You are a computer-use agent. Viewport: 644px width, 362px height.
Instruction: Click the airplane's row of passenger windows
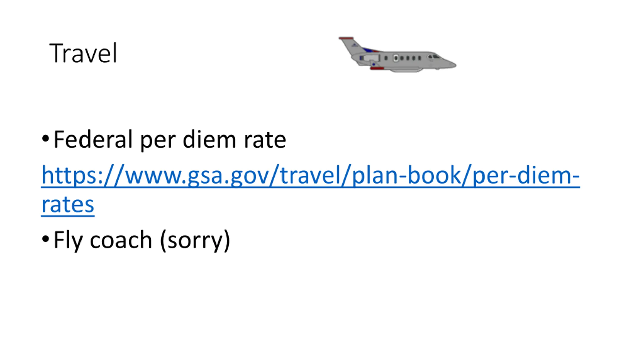[x=403, y=58]
